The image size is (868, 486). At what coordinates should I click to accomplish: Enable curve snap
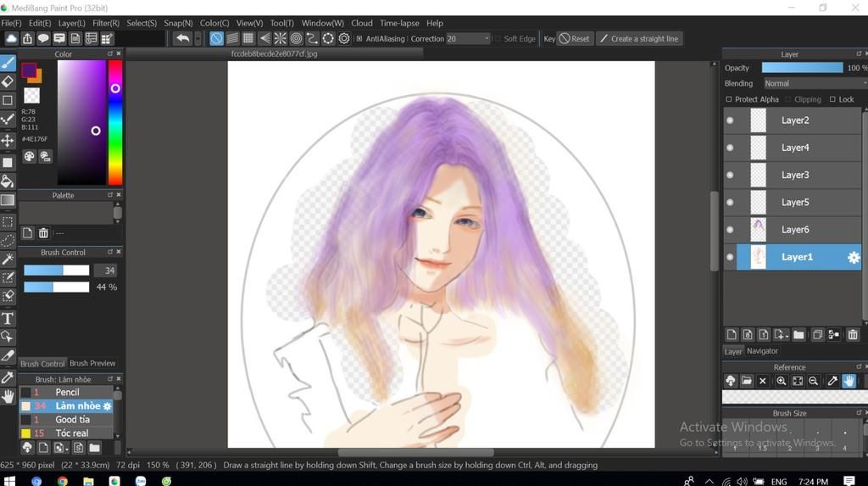(312, 38)
